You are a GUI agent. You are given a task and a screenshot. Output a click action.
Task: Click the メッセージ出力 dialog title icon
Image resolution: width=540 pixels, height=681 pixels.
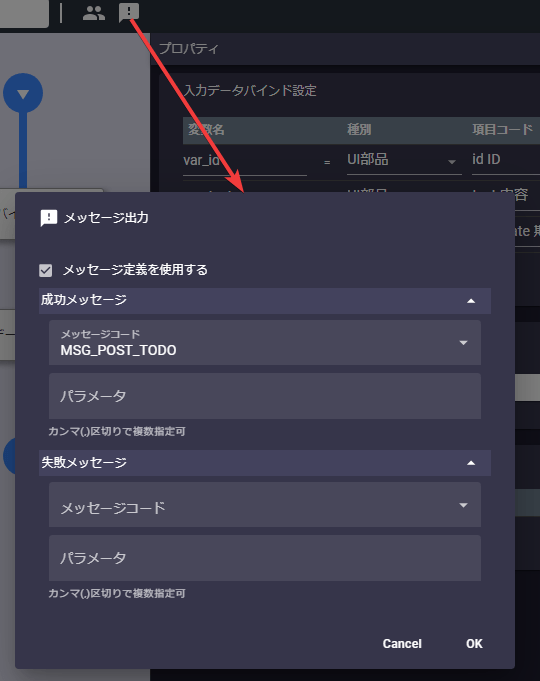pyautogui.click(x=49, y=218)
